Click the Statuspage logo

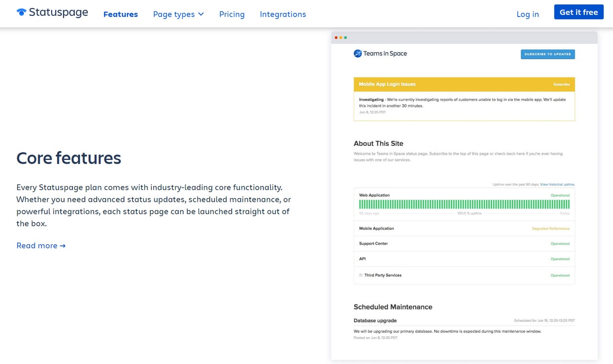pyautogui.click(x=52, y=12)
